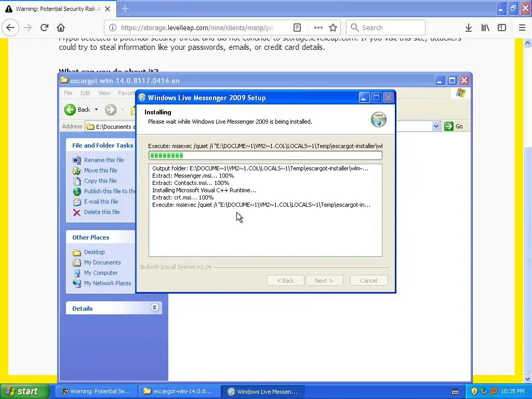Click the taskbar clock showing 10:35 PM
The width and height of the screenshot is (532, 399).
(513, 391)
